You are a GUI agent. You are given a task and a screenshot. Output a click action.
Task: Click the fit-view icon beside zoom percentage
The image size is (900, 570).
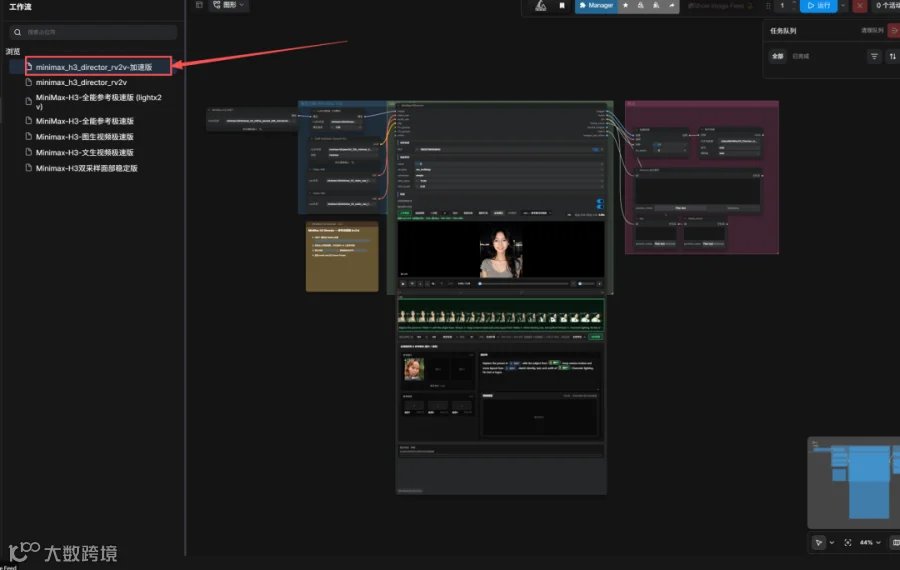[848, 542]
